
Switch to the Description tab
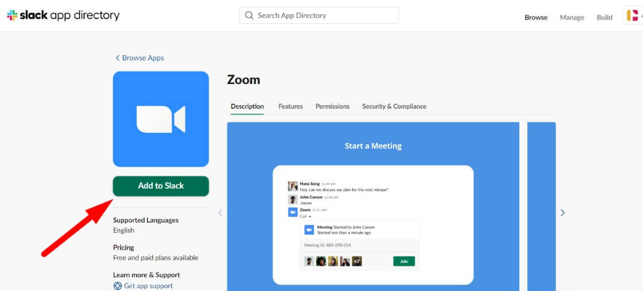click(247, 106)
